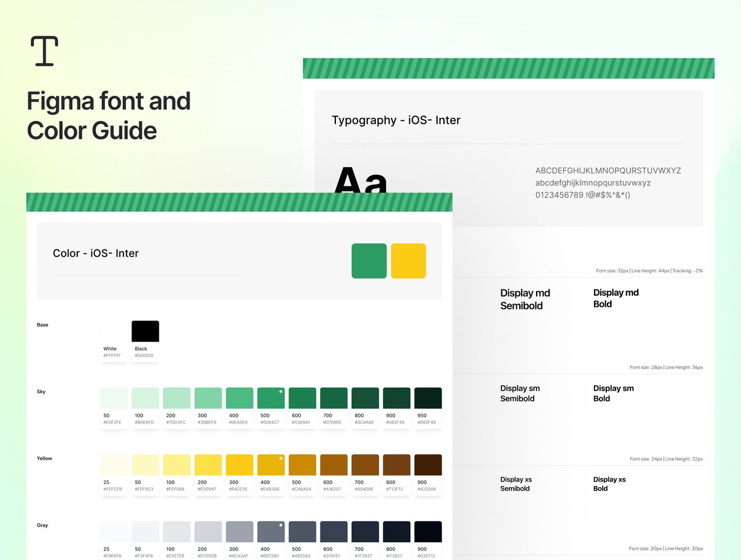Image resolution: width=741 pixels, height=560 pixels.
Task: Choose the Yellow 25 color swatch
Action: [x=114, y=465]
